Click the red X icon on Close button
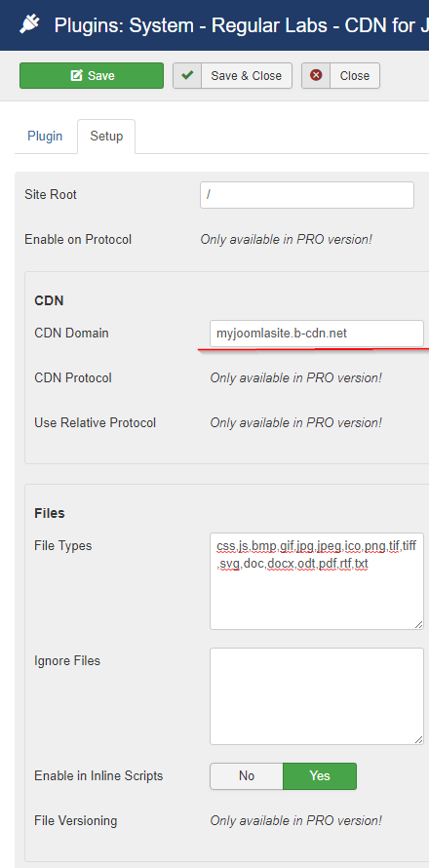Image resolution: width=429 pixels, height=868 pixels. pos(316,75)
